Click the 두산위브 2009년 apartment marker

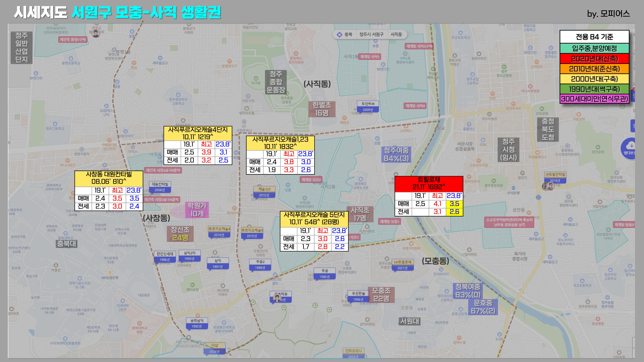[368, 106]
